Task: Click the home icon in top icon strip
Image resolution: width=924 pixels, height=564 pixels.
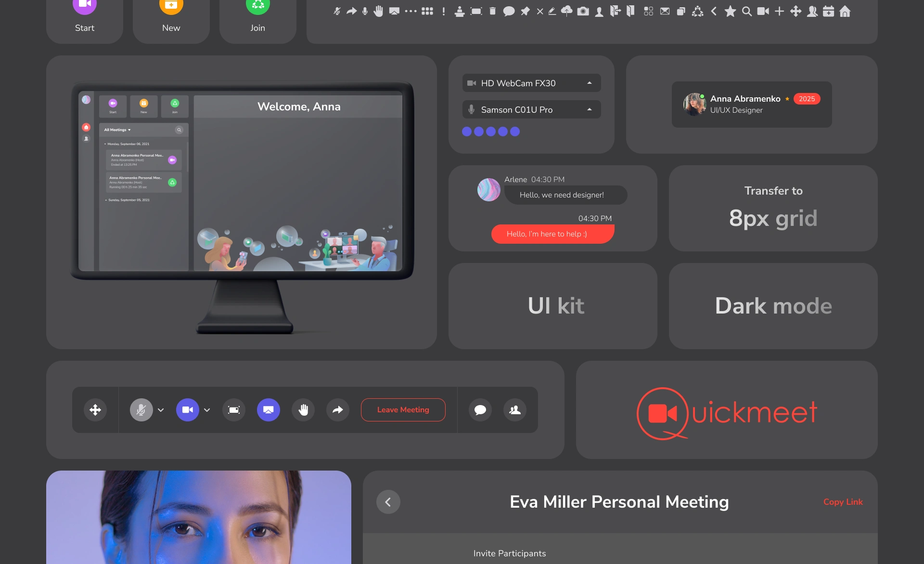Action: [845, 11]
